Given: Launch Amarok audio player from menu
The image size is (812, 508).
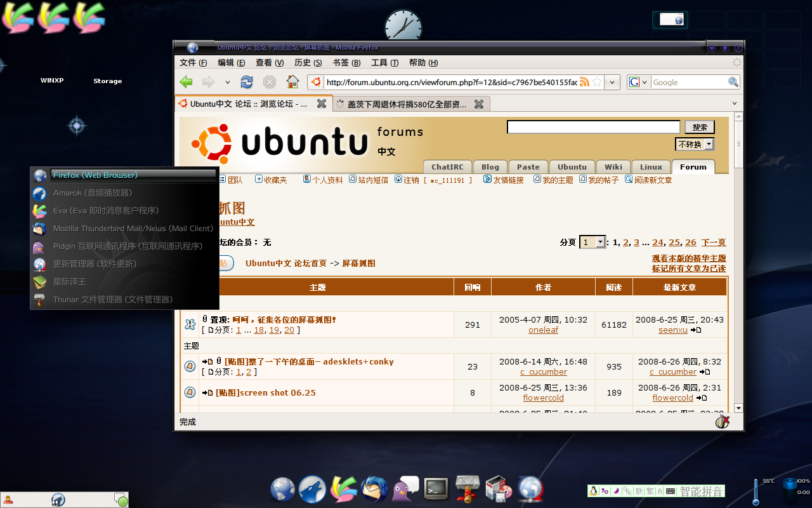Looking at the screenshot, I should 125,193.
